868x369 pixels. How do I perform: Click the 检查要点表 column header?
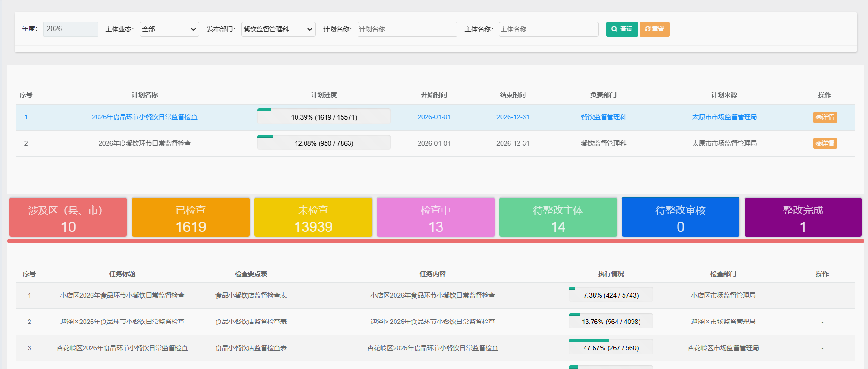pos(251,274)
